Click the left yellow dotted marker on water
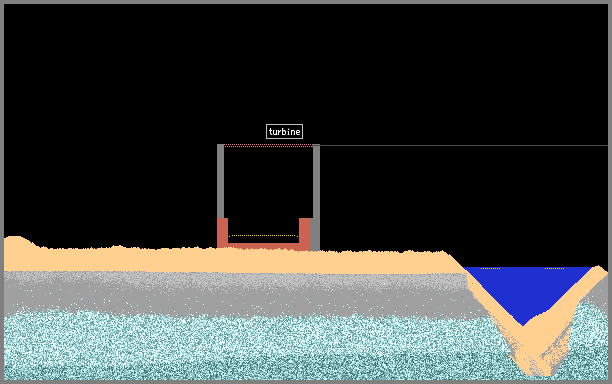This screenshot has width=612, height=384. 490,268
